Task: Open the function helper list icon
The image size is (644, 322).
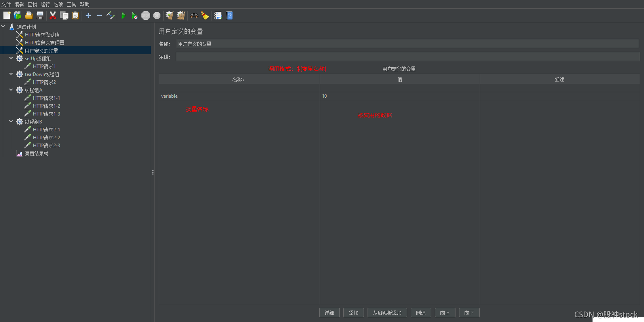Action: 218,15
